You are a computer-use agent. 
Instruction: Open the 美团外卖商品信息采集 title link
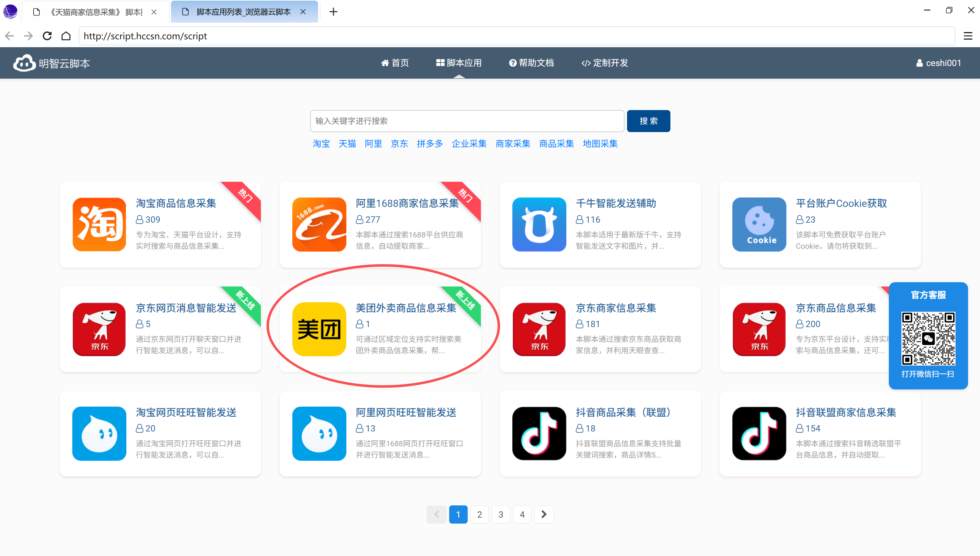pyautogui.click(x=406, y=308)
